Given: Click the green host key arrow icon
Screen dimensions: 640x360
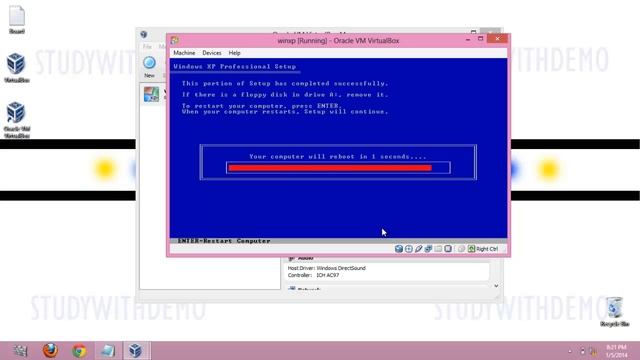Looking at the screenshot, I should [x=471, y=249].
